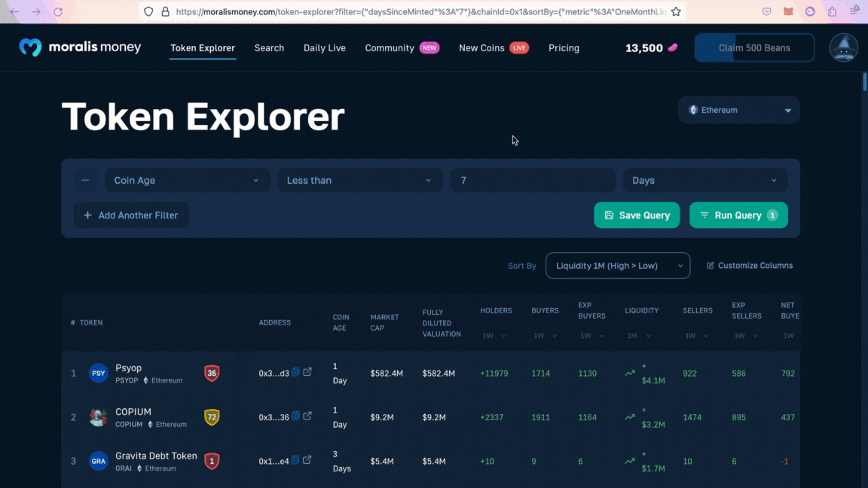
Task: Reload the page with the refresh icon
Action: coord(57,11)
